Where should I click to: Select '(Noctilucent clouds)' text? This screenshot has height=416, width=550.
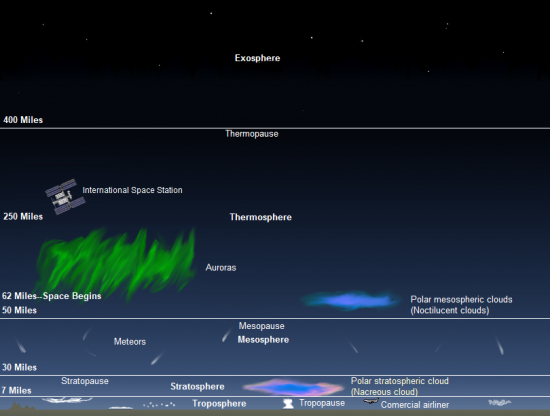(450, 310)
